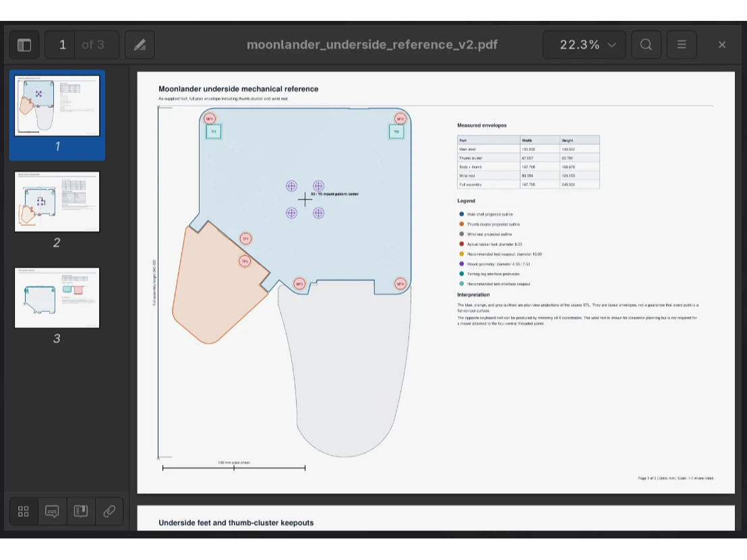Switch sidebar to attachments view

109,511
